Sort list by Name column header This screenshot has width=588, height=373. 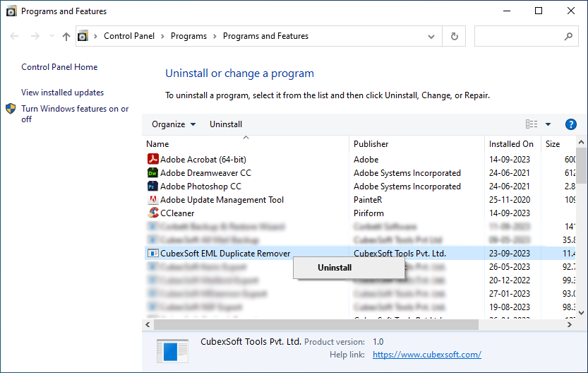click(246, 144)
